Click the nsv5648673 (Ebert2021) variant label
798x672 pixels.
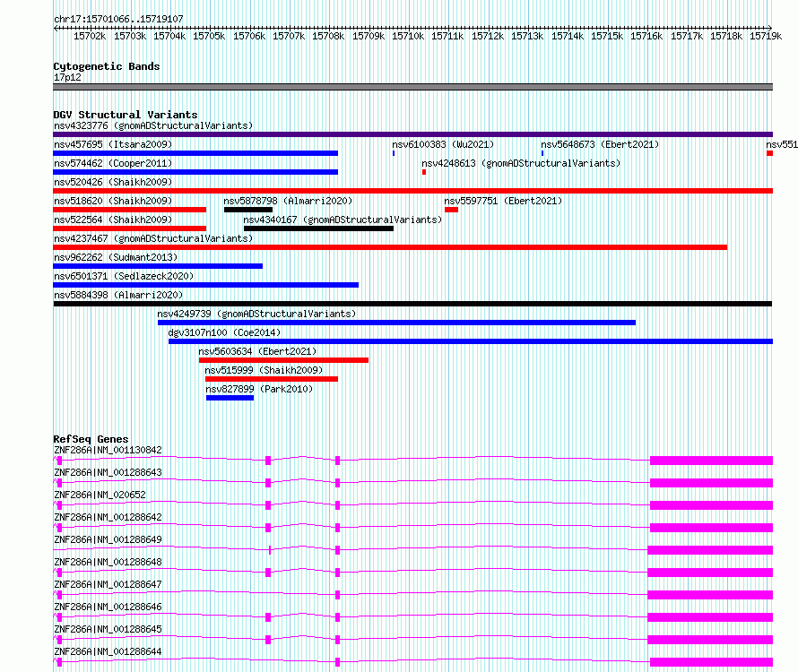(600, 144)
